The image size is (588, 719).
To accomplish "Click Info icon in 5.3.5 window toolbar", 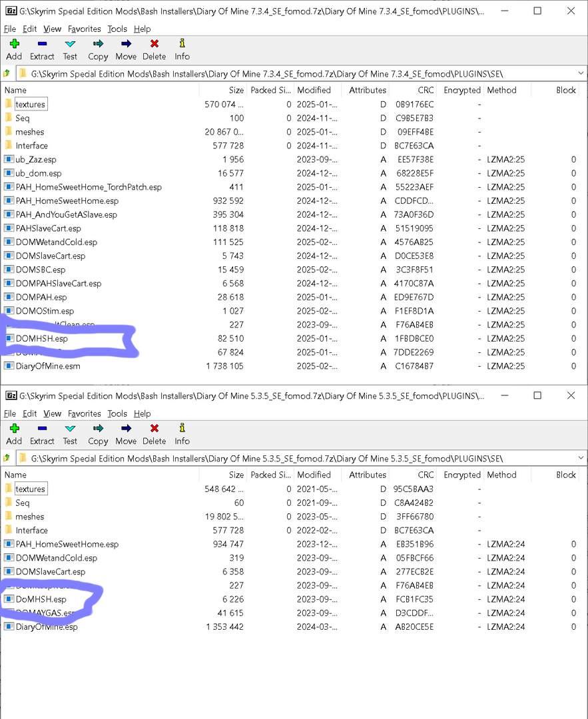I will click(x=182, y=428).
